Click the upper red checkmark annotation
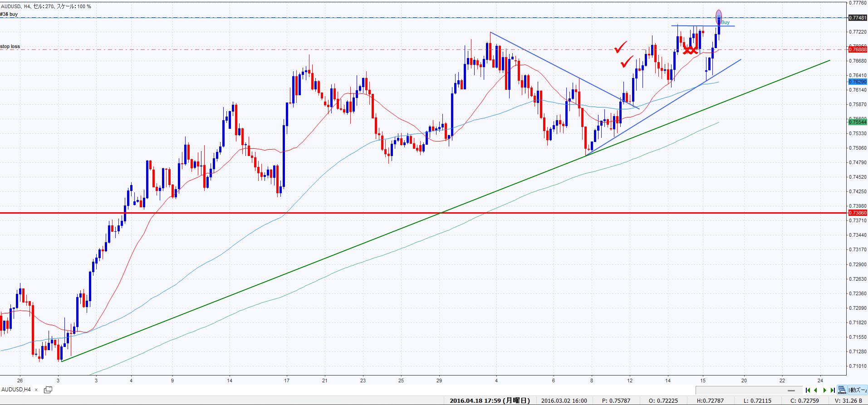The width and height of the screenshot is (868, 405). (620, 47)
